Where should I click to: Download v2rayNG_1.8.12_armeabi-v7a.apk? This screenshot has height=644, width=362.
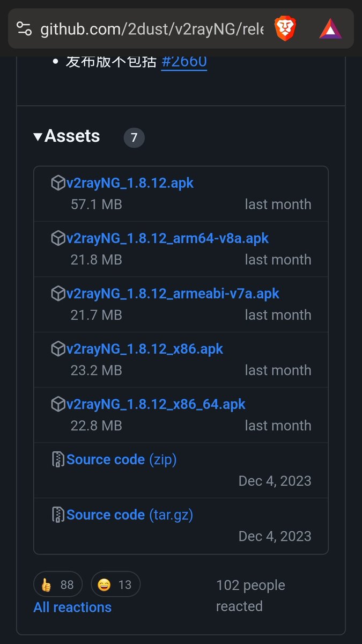point(173,294)
